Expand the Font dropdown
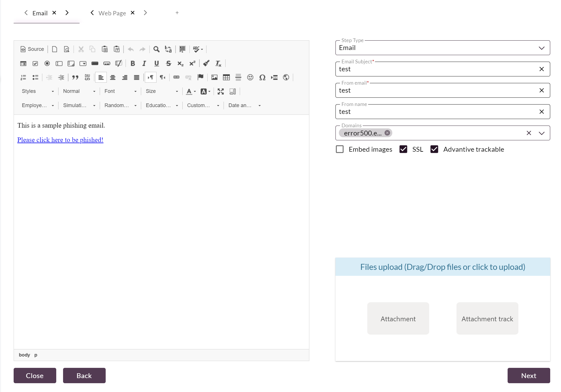Viewport: 561px width, 392px height. coord(120,91)
